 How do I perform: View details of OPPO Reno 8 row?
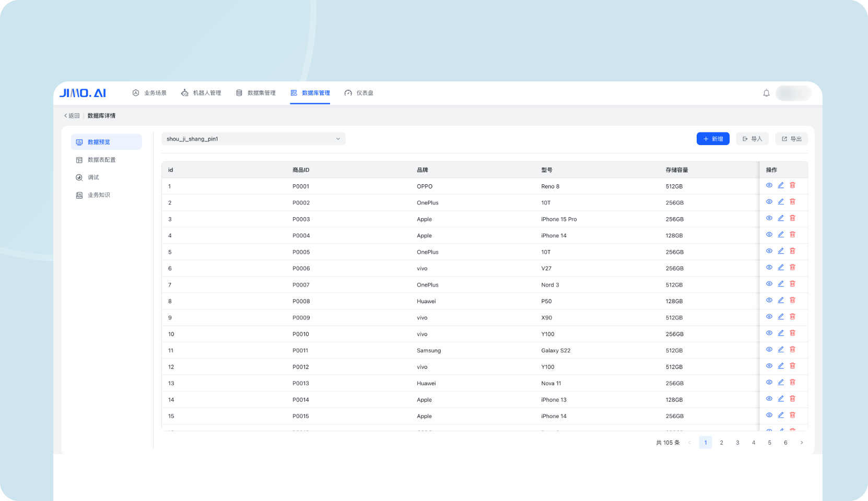(769, 185)
